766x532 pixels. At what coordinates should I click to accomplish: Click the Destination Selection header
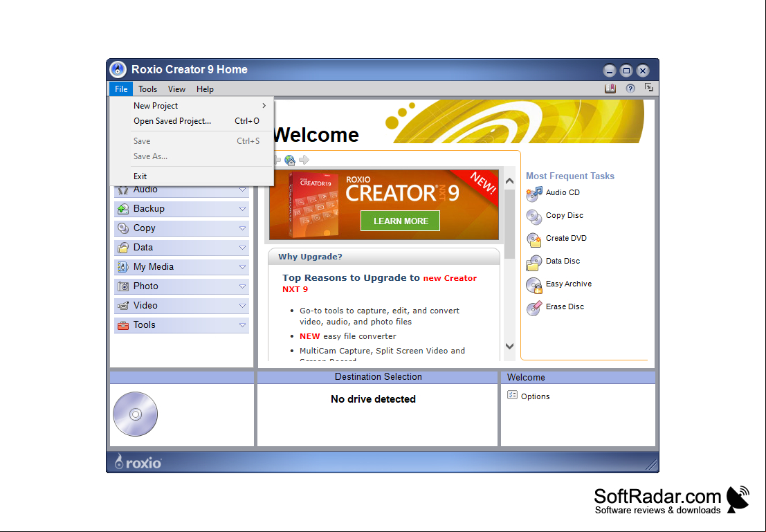tap(378, 377)
